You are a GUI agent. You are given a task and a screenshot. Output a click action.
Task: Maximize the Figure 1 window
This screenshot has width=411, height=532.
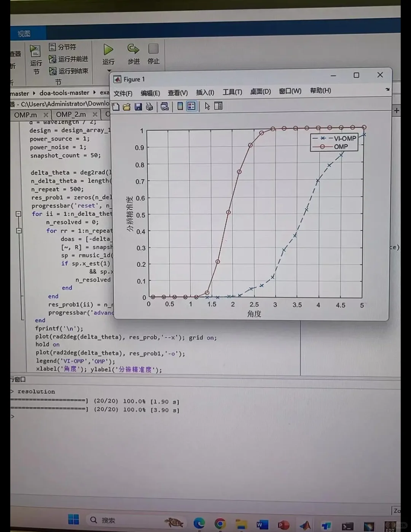[356, 75]
